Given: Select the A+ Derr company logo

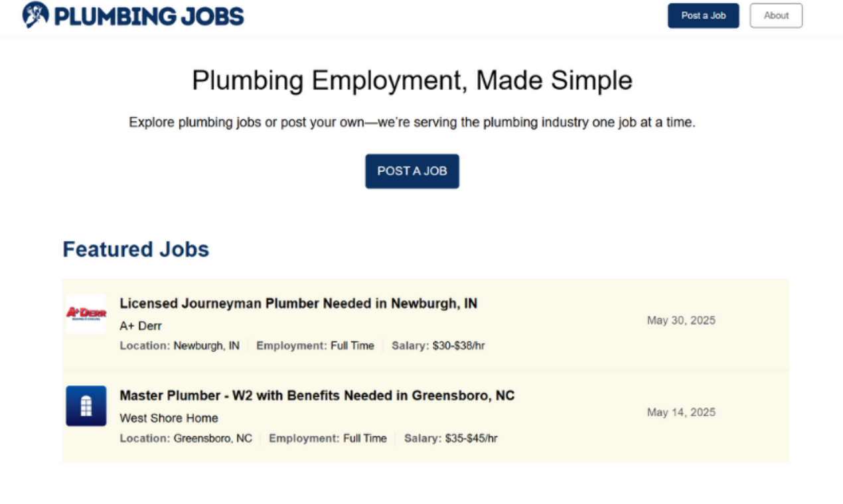Looking at the screenshot, I should point(86,313).
